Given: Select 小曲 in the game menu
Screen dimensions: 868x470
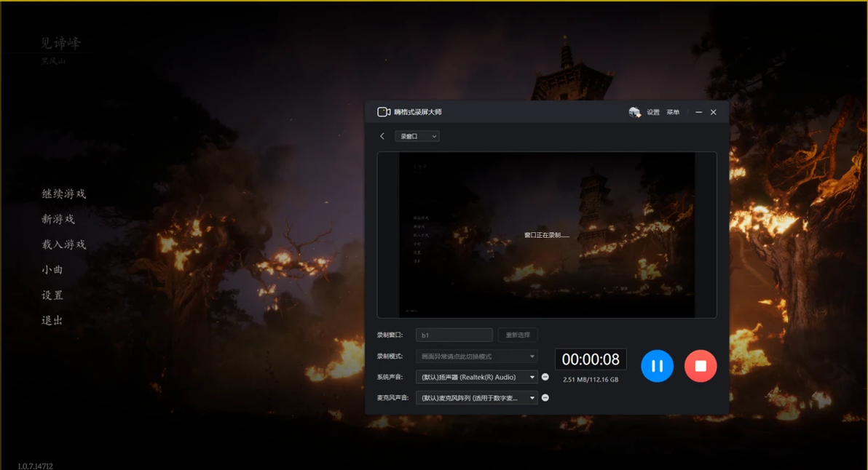Looking at the screenshot, I should (52, 270).
